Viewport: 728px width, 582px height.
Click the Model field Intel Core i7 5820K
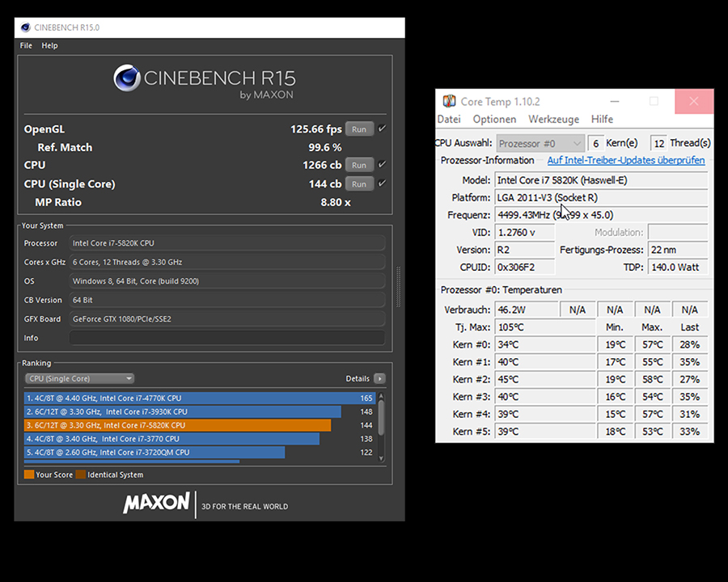point(601,180)
